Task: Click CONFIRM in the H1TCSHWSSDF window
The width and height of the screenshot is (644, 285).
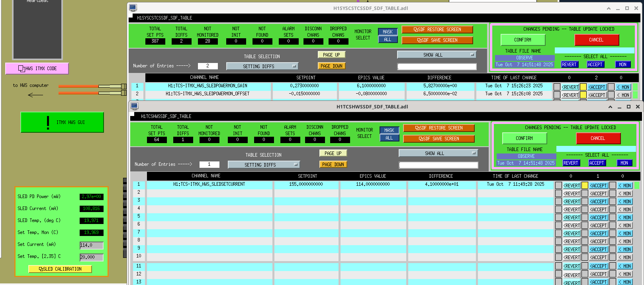Action: 524,138
